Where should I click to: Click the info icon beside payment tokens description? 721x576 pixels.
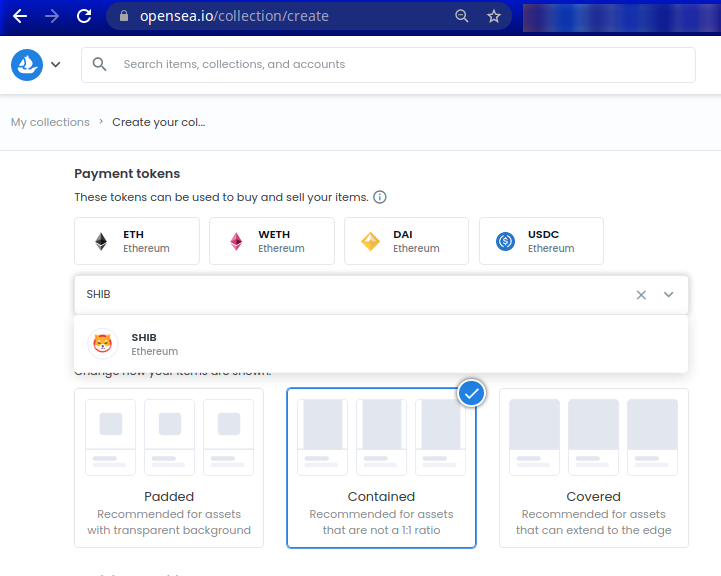click(x=380, y=197)
